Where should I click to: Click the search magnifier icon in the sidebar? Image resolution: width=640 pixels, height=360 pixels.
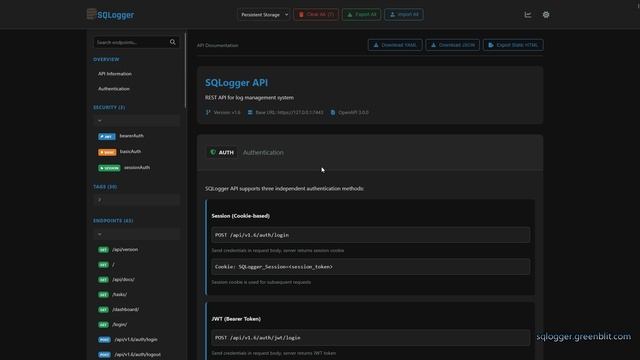tap(173, 42)
